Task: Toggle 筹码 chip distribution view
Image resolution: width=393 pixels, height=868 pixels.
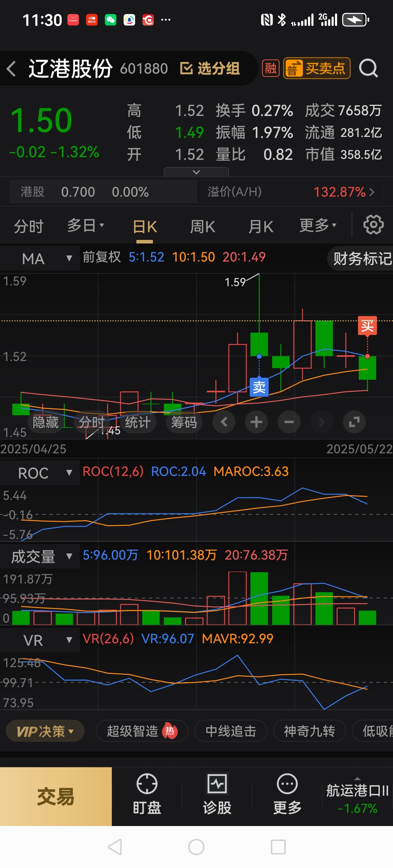Action: click(x=184, y=422)
